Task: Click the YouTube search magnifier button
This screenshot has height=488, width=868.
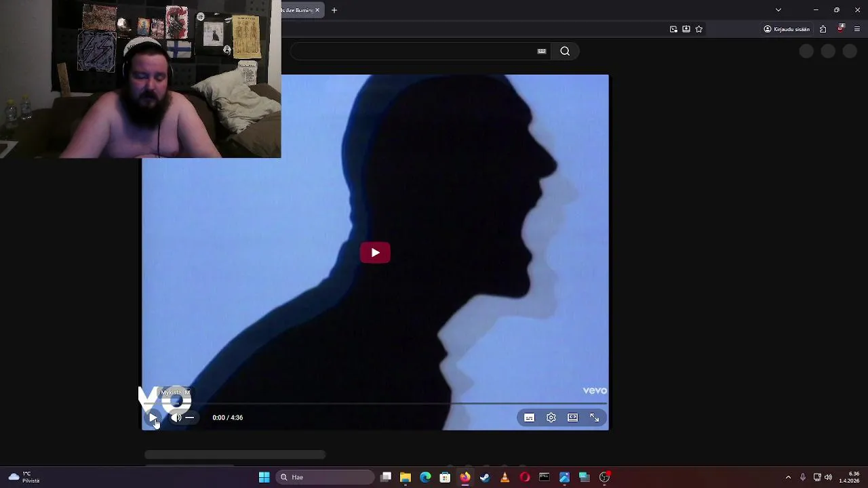Action: point(565,51)
